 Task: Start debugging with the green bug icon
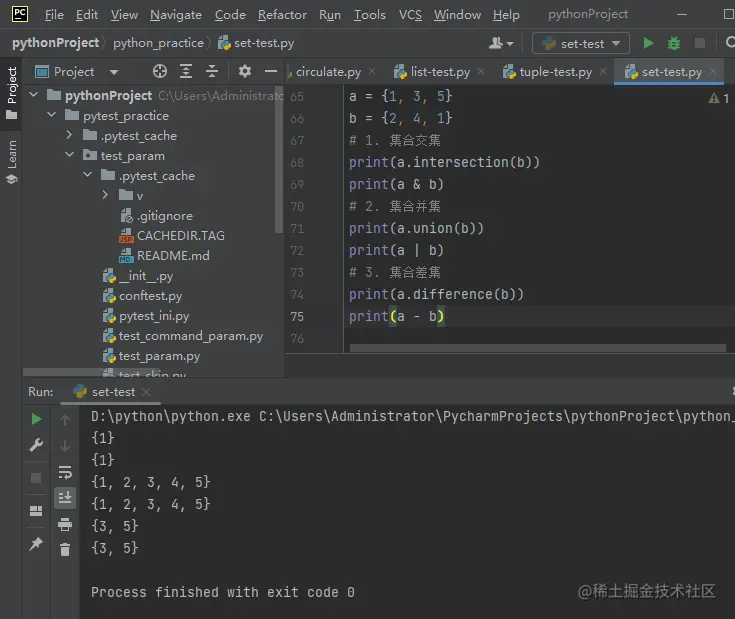point(674,44)
